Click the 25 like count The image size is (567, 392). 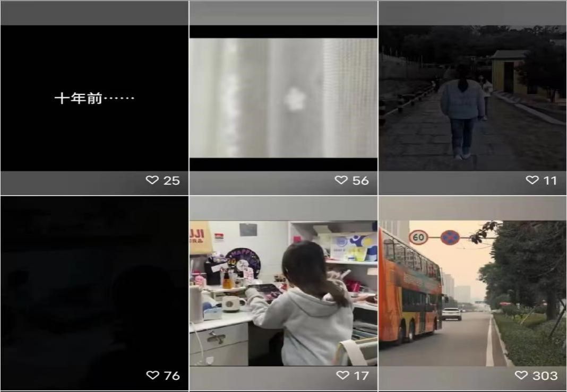point(171,180)
